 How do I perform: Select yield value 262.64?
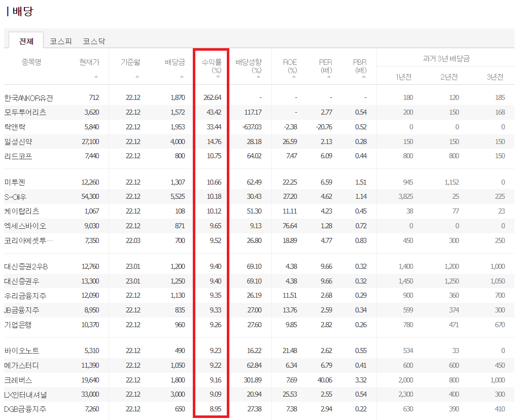[x=213, y=97]
